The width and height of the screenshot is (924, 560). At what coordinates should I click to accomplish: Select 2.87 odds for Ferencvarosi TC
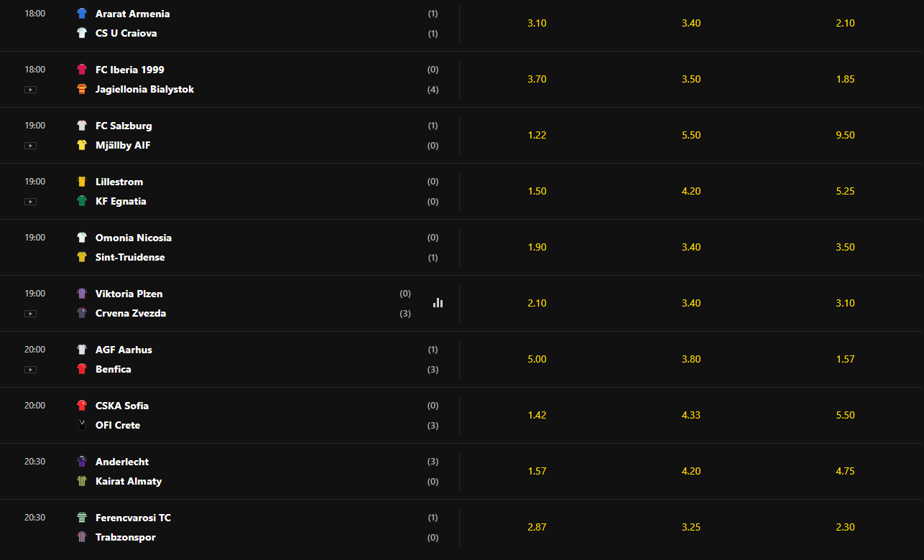(537, 527)
